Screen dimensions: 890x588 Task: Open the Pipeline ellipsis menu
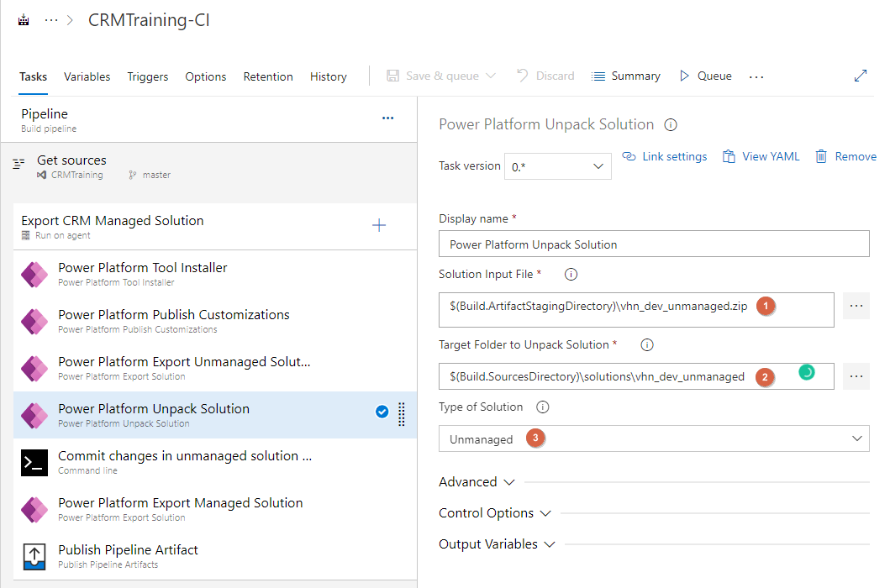point(387,118)
